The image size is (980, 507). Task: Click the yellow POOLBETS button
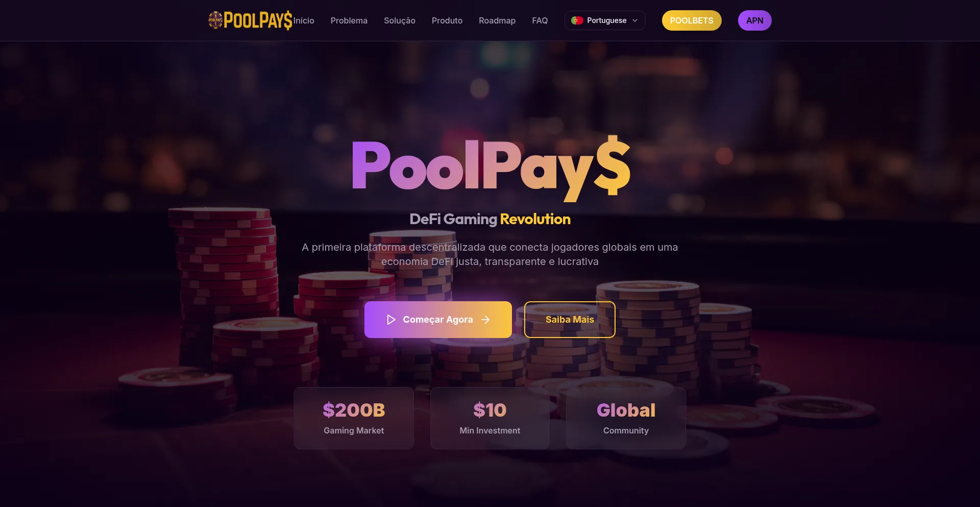[x=692, y=20]
